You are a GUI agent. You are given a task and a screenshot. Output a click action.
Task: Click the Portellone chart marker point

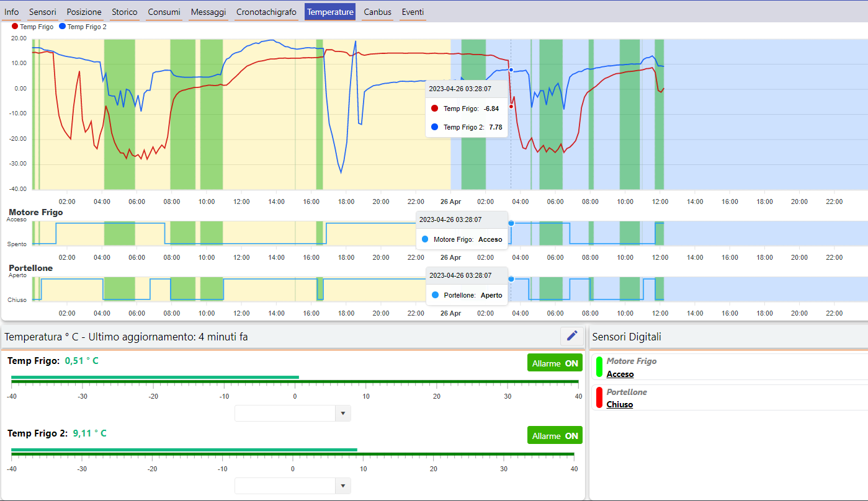[511, 279]
